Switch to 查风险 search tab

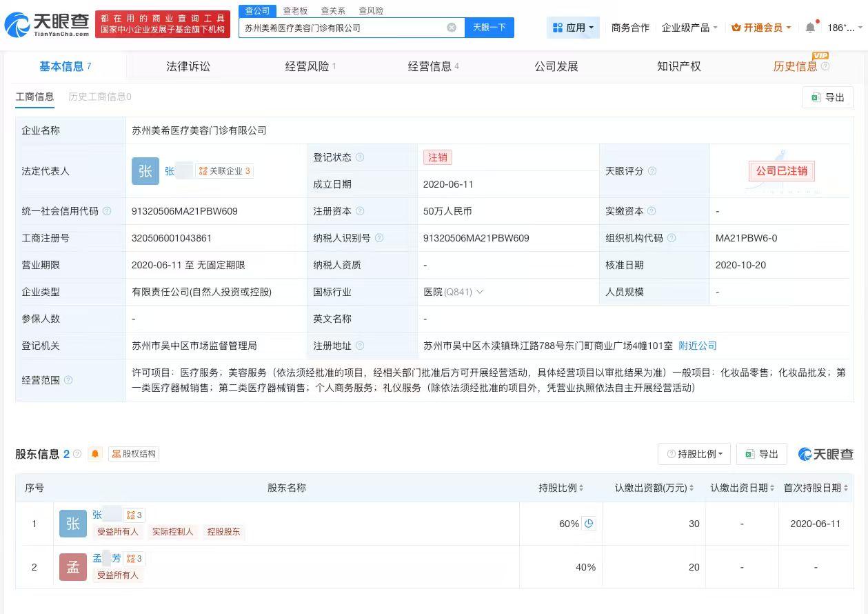[x=371, y=10]
